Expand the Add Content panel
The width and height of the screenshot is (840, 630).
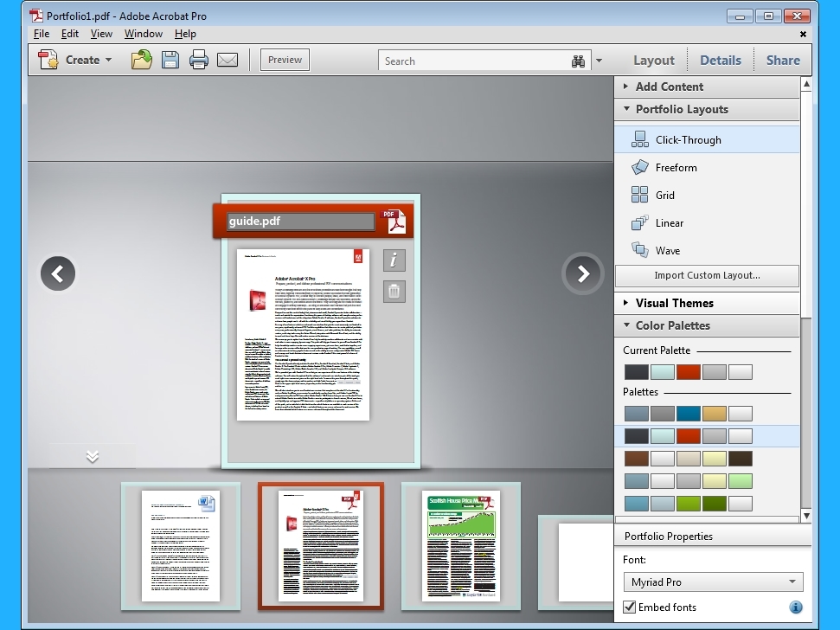pyautogui.click(x=670, y=87)
